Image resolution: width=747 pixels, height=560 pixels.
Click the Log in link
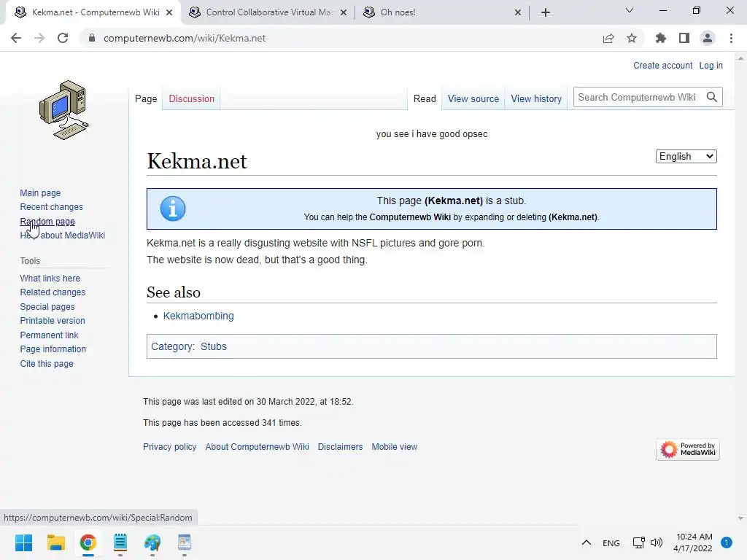(x=711, y=65)
